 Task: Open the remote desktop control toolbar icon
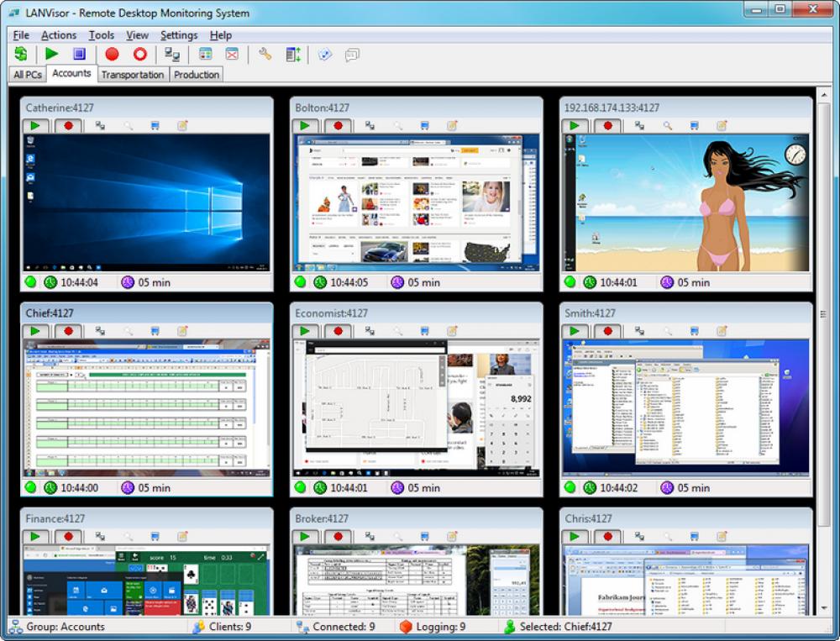point(171,53)
